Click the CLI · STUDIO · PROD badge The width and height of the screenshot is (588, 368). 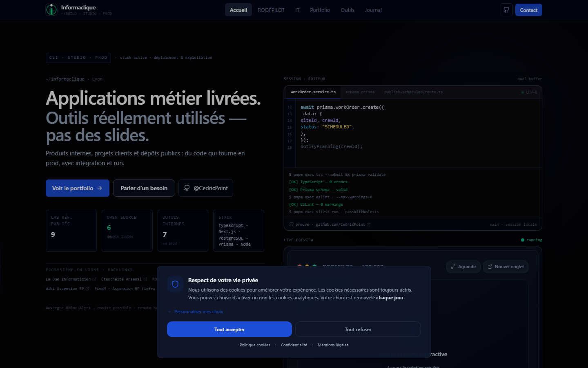coord(78,58)
